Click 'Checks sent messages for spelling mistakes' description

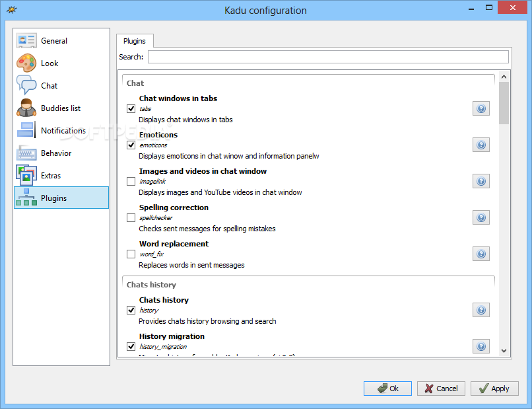207,229
